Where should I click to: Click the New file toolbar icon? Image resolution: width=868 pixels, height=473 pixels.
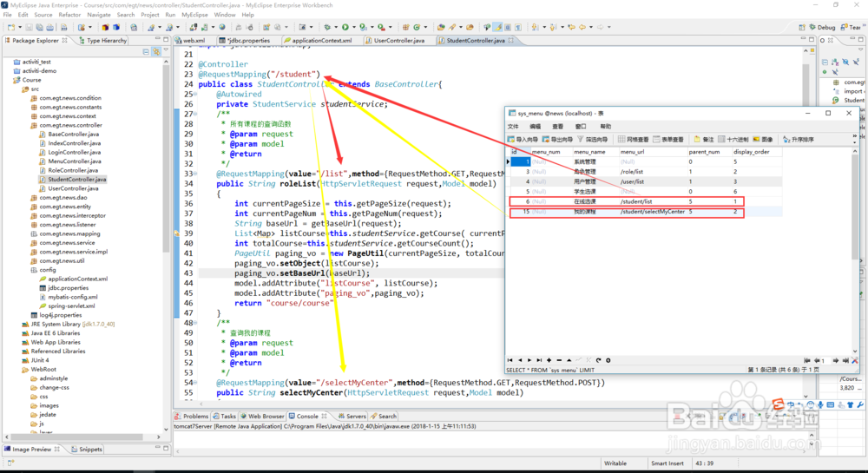[x=11, y=27]
